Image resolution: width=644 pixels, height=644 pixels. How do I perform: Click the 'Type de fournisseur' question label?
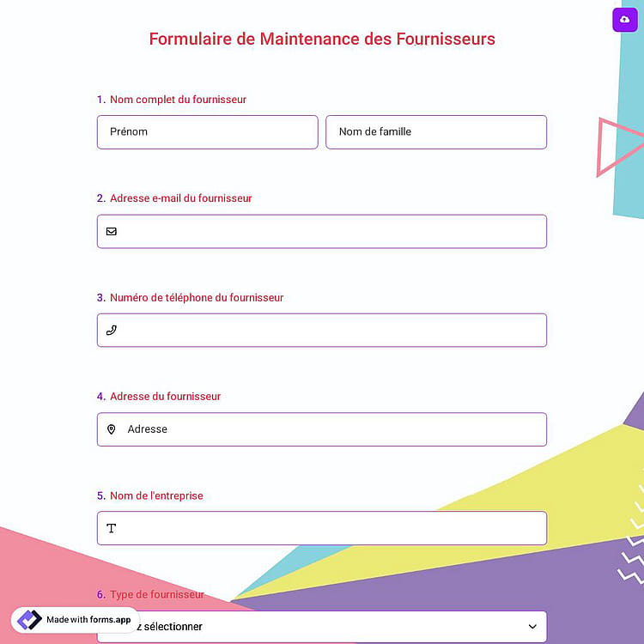click(157, 594)
